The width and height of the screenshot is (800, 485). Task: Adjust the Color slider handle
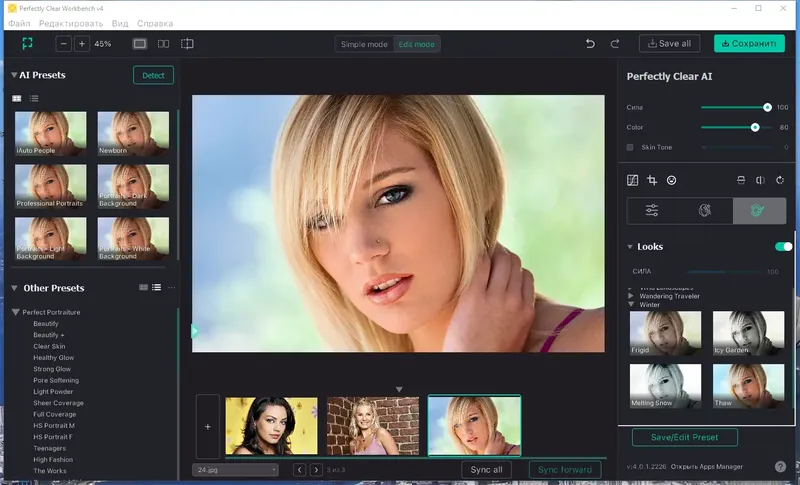[x=755, y=127]
